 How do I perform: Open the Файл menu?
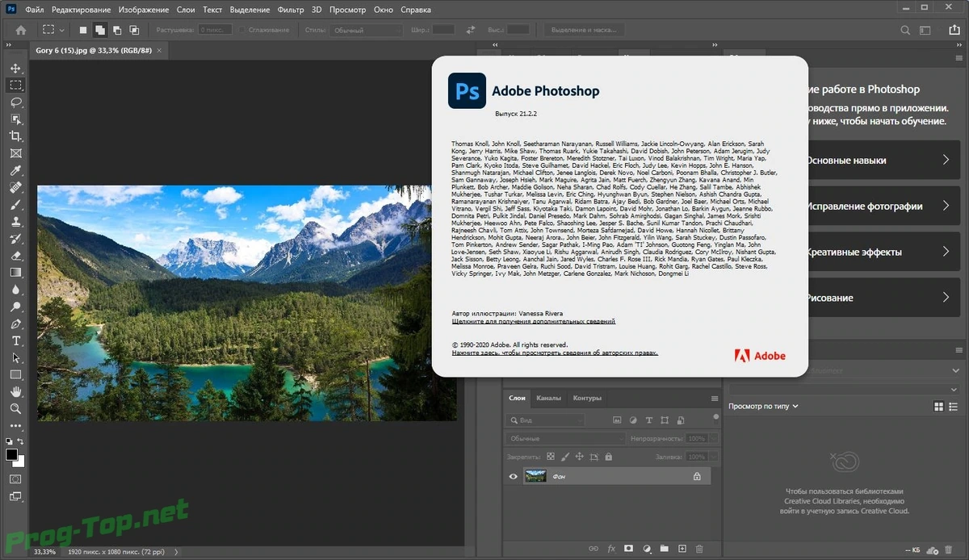pos(35,10)
